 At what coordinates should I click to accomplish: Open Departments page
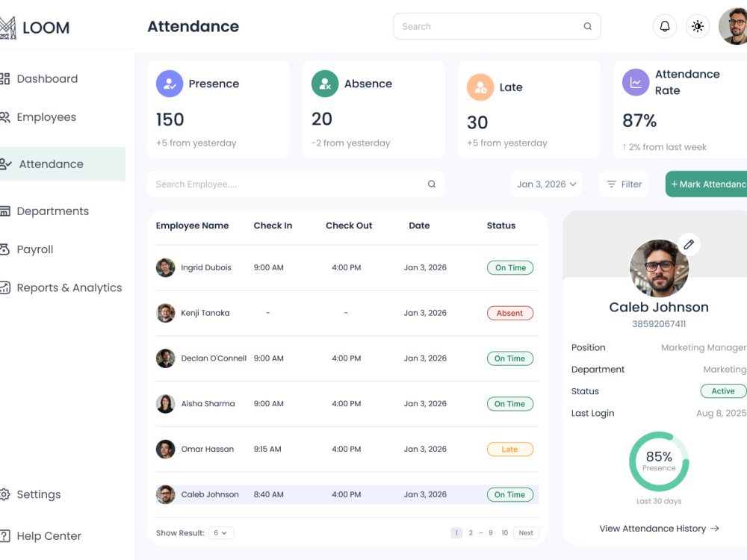pyautogui.click(x=53, y=211)
